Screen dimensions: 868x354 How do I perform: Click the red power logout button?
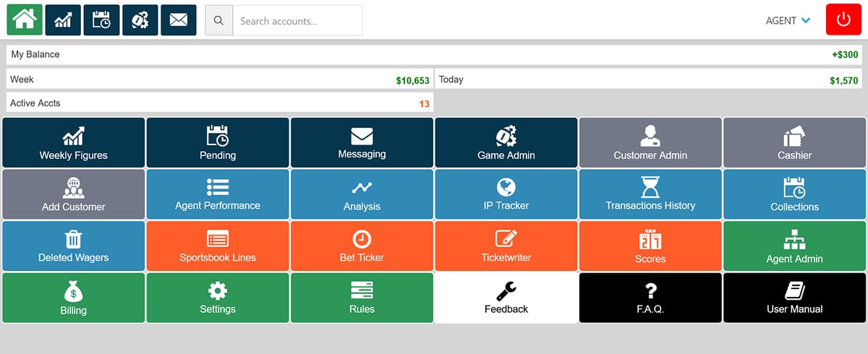click(x=843, y=20)
